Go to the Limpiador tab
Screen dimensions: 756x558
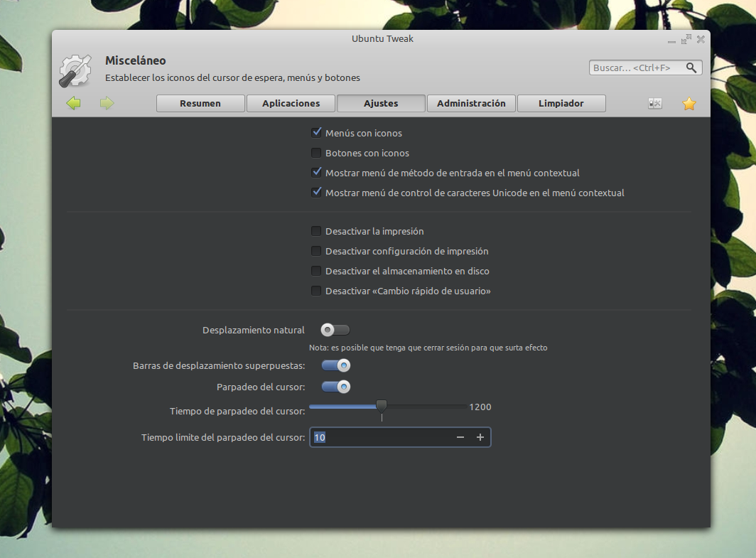[x=561, y=103]
